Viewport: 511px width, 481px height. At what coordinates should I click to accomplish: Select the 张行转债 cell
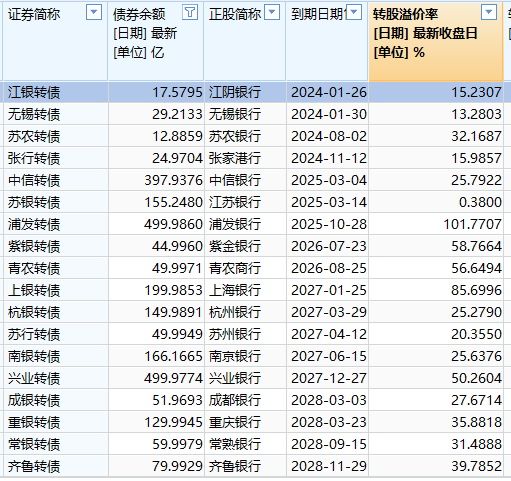coord(56,158)
